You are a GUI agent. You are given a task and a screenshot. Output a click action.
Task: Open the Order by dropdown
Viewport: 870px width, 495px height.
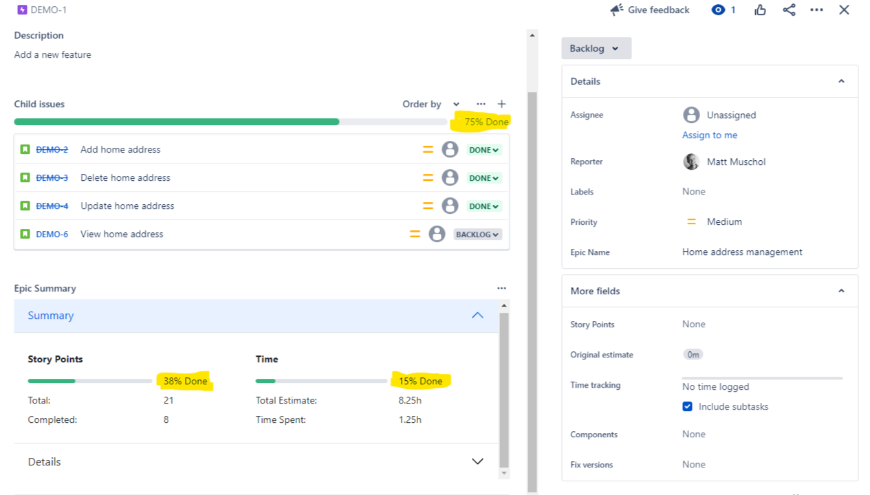coord(431,104)
